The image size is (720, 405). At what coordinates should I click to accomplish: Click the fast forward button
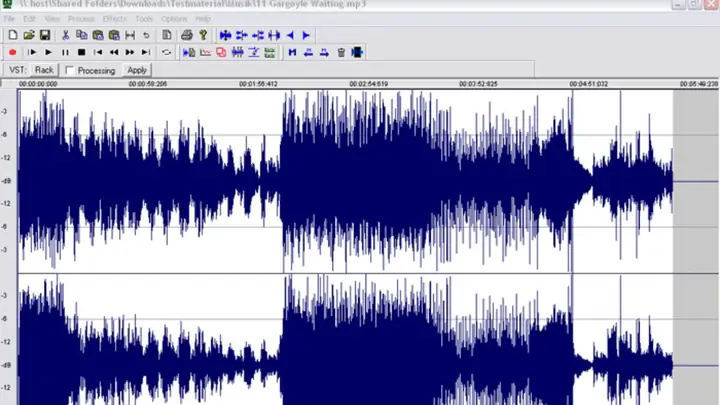coord(130,52)
